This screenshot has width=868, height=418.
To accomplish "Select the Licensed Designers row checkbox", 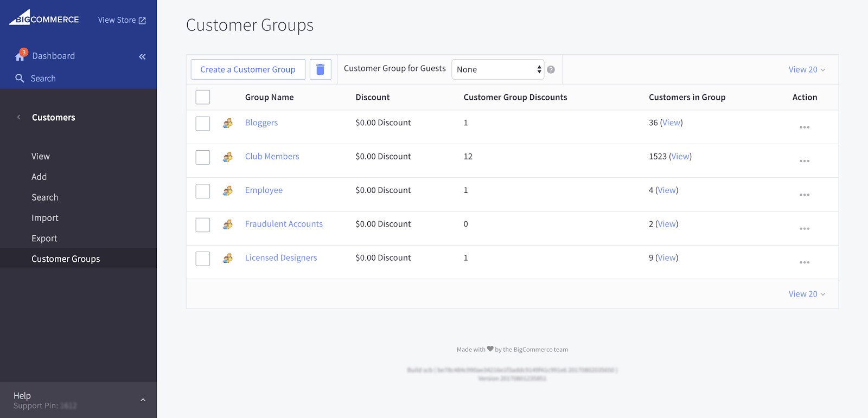I will (x=203, y=259).
